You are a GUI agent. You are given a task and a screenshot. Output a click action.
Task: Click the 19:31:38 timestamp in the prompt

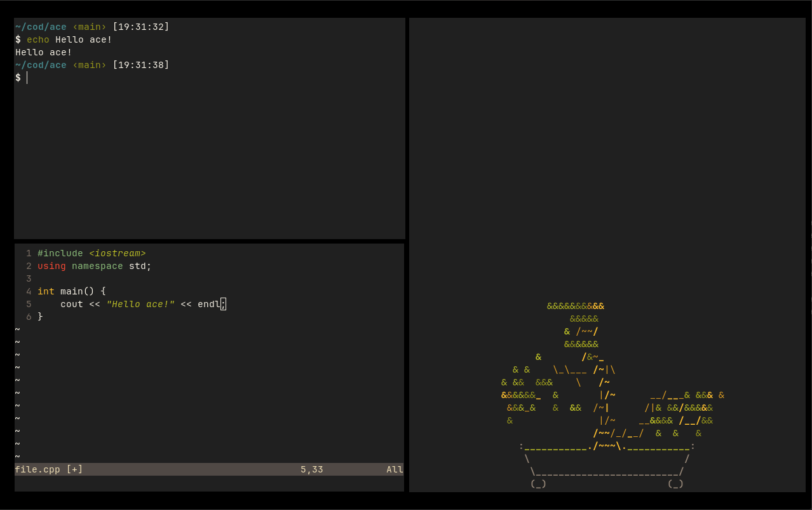point(141,65)
